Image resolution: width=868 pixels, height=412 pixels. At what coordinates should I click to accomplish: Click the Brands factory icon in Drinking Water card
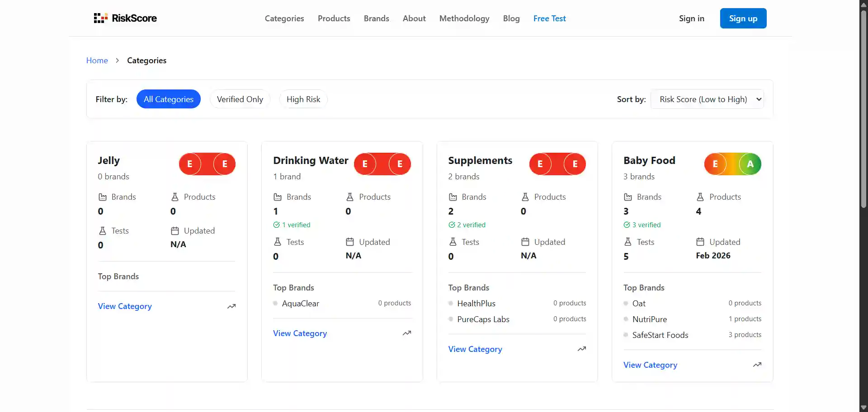(x=278, y=197)
